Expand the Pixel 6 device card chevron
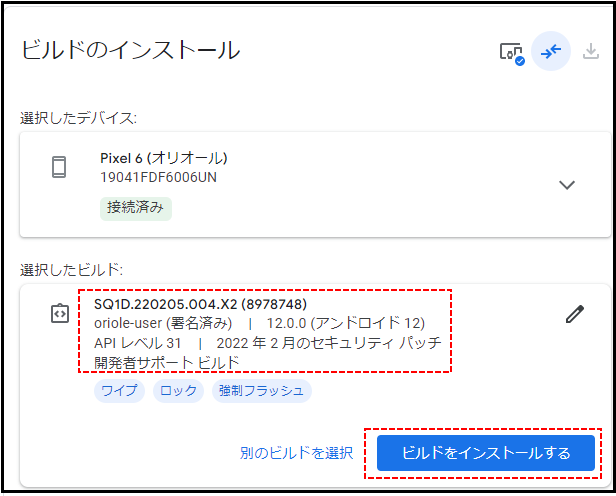Viewport: 616px width, 496px height. coord(567,185)
